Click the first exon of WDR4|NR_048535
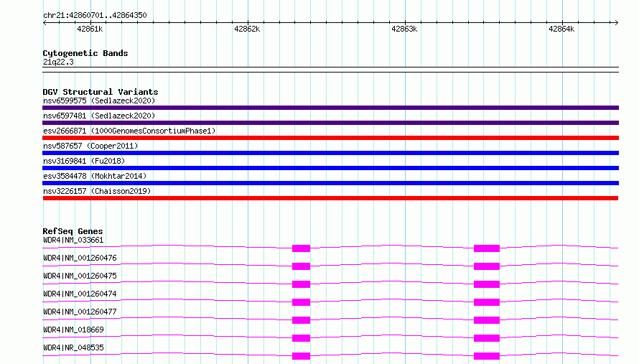Viewport: 639px width, 364px height. click(301, 356)
